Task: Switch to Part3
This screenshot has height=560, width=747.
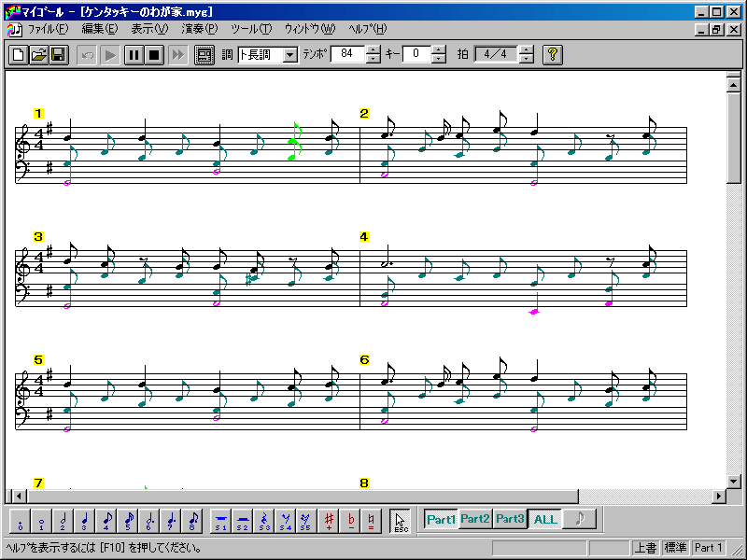Action: tap(510, 519)
